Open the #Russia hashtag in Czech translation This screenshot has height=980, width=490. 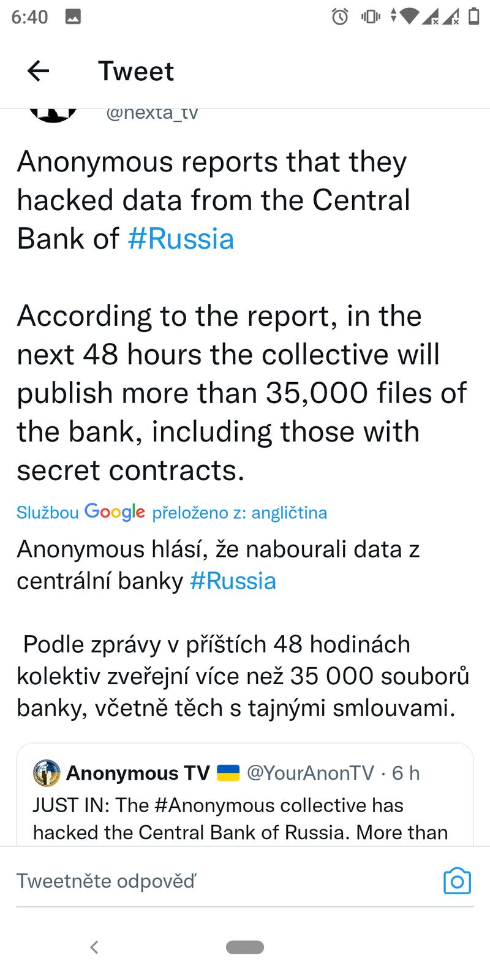[233, 581]
